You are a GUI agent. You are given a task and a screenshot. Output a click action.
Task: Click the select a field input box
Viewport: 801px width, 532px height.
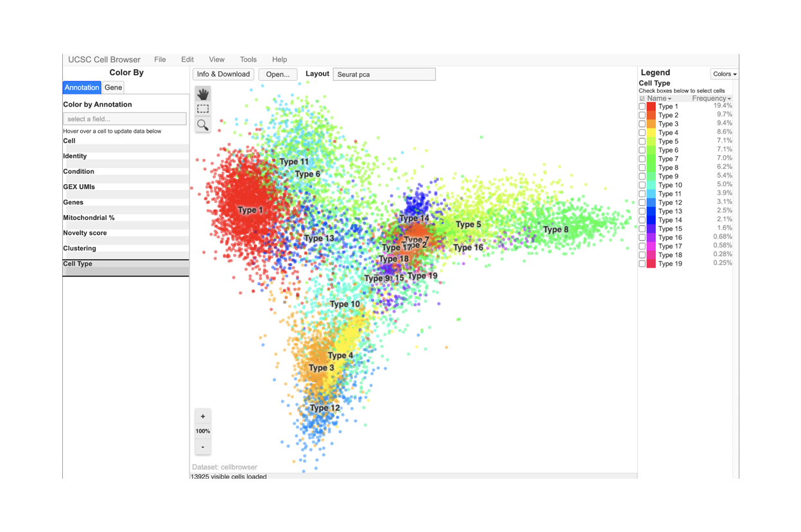click(125, 119)
